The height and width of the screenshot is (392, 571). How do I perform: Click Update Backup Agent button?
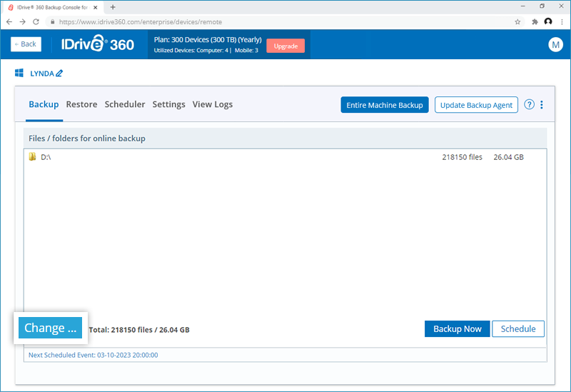[476, 105]
